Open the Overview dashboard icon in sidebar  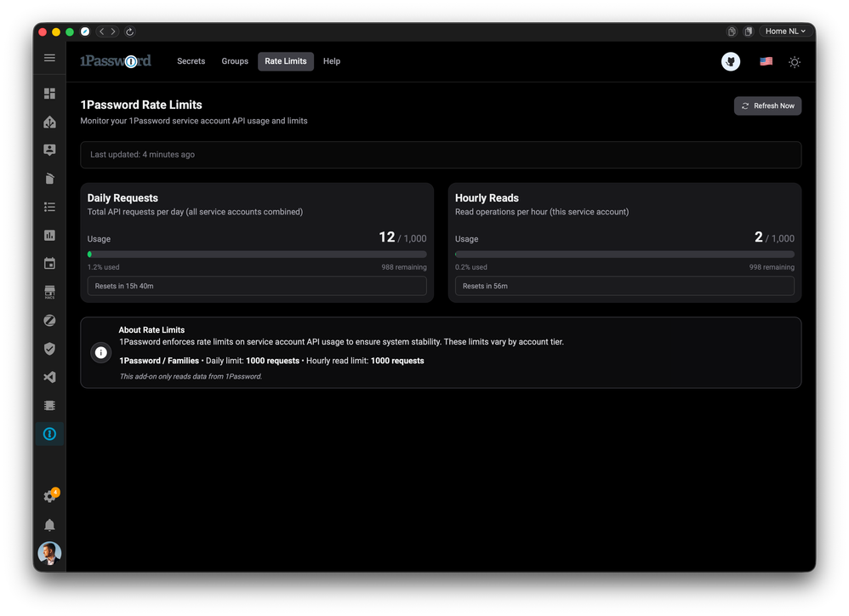click(49, 94)
